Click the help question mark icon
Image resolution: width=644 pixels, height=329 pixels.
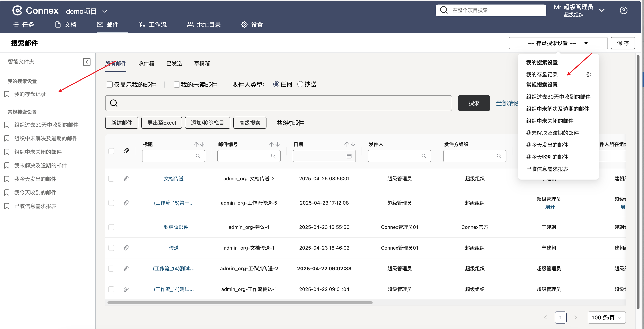pyautogui.click(x=623, y=11)
